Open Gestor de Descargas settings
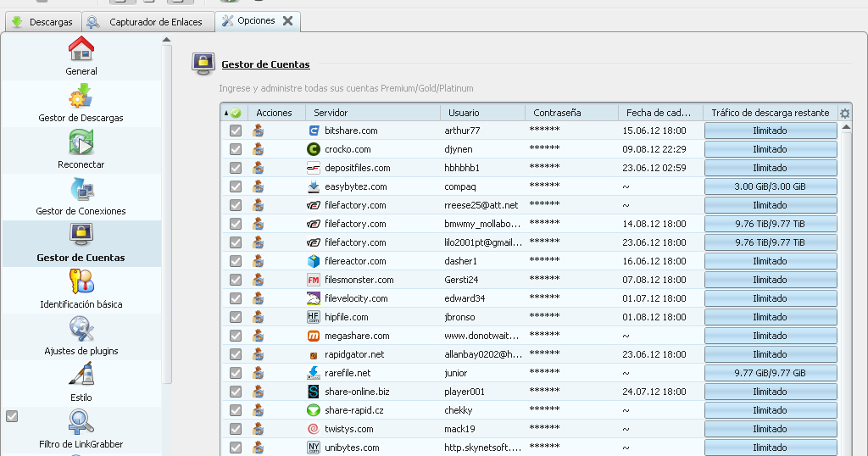868x456 pixels. (81, 103)
